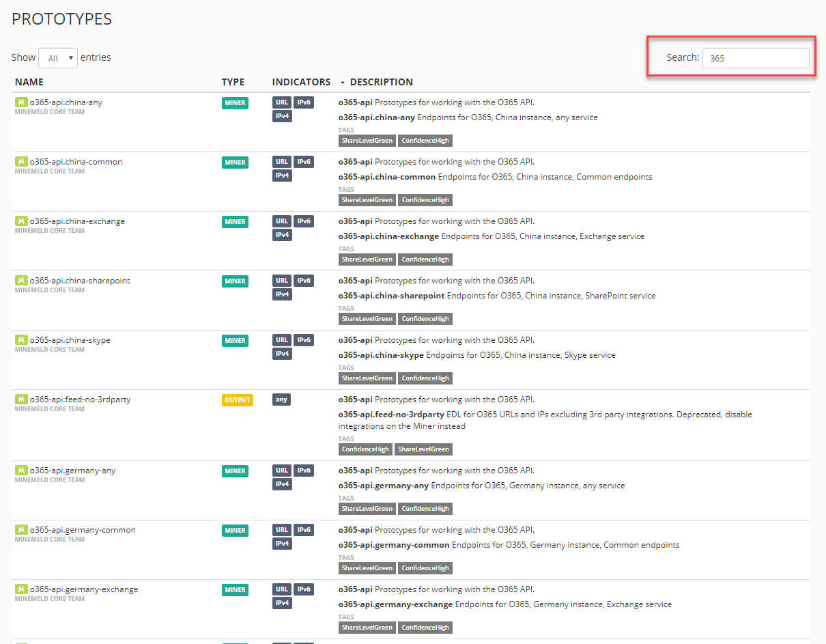
Task: Sort by DESCRIPTION column header
Action: (x=381, y=82)
